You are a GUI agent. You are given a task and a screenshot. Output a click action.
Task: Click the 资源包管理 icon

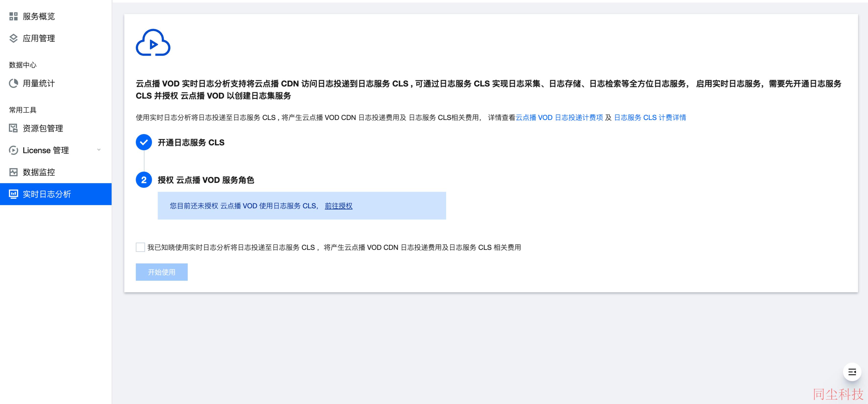[x=13, y=128]
